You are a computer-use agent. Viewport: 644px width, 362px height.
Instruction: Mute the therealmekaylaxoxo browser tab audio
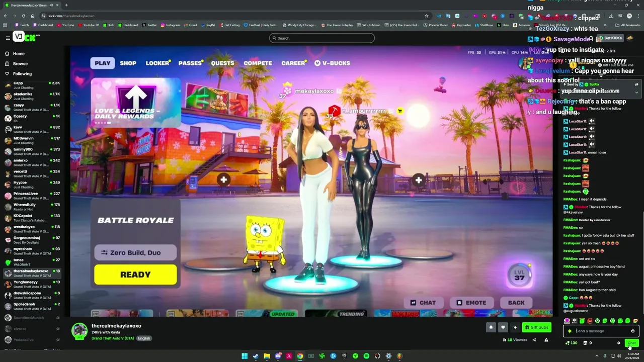[51, 5]
